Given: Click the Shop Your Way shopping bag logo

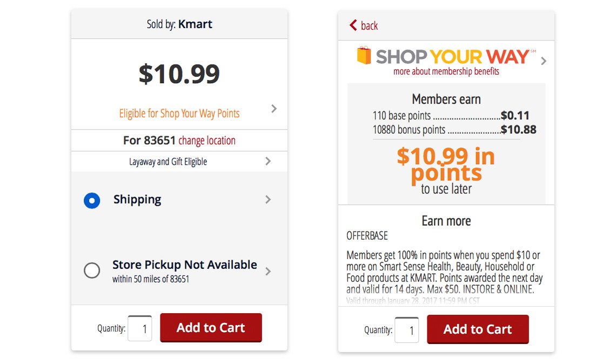Looking at the screenshot, I should click(x=364, y=56).
